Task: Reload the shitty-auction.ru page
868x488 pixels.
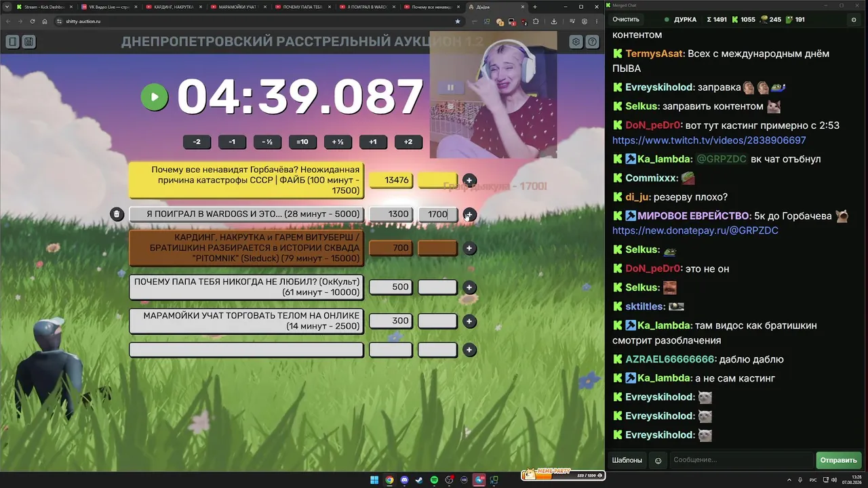Action: pos(32,21)
